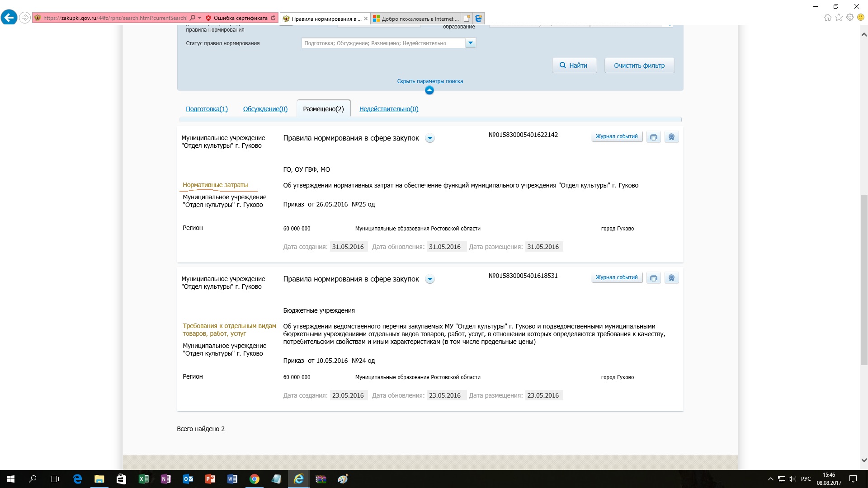
Task: Open Word from the taskbar
Action: click(x=232, y=479)
